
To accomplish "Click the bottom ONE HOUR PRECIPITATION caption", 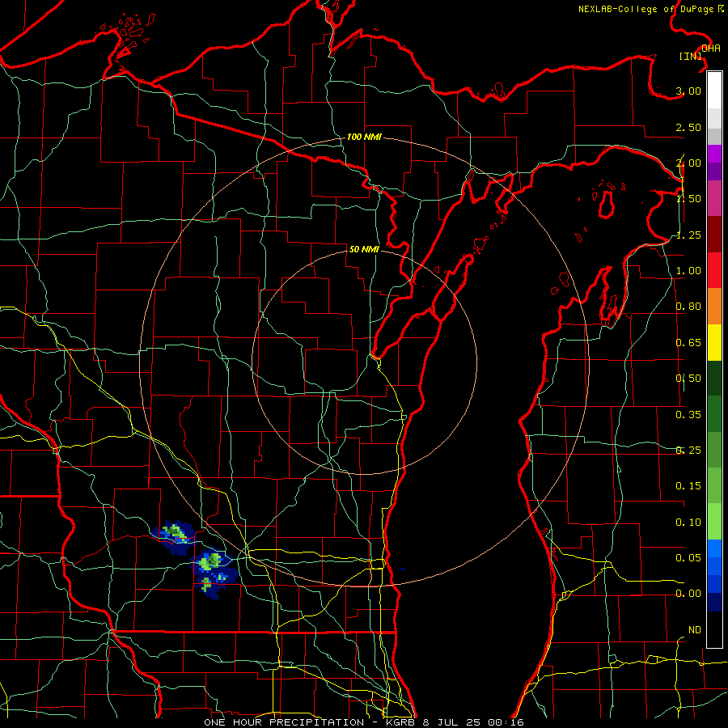I will click(x=364, y=722).
